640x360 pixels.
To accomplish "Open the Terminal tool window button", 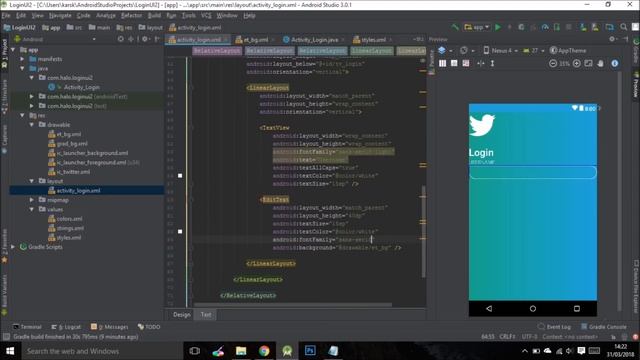I will 27,327.
